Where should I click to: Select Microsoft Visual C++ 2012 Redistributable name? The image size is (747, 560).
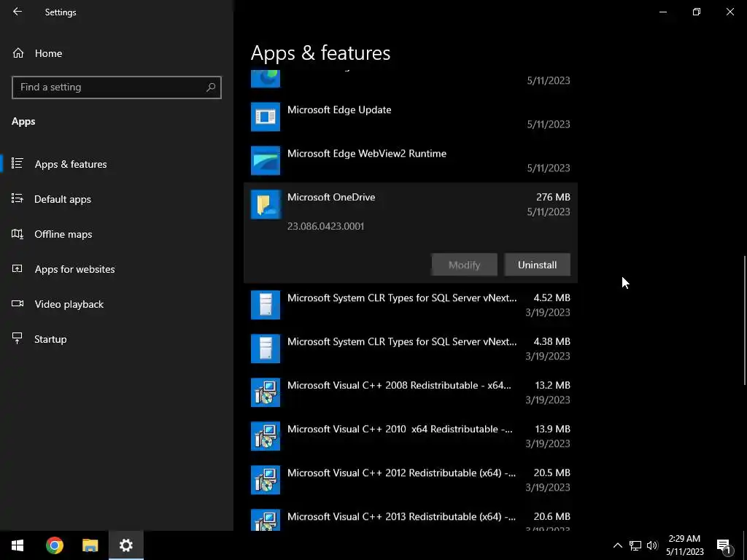pyautogui.click(x=401, y=472)
